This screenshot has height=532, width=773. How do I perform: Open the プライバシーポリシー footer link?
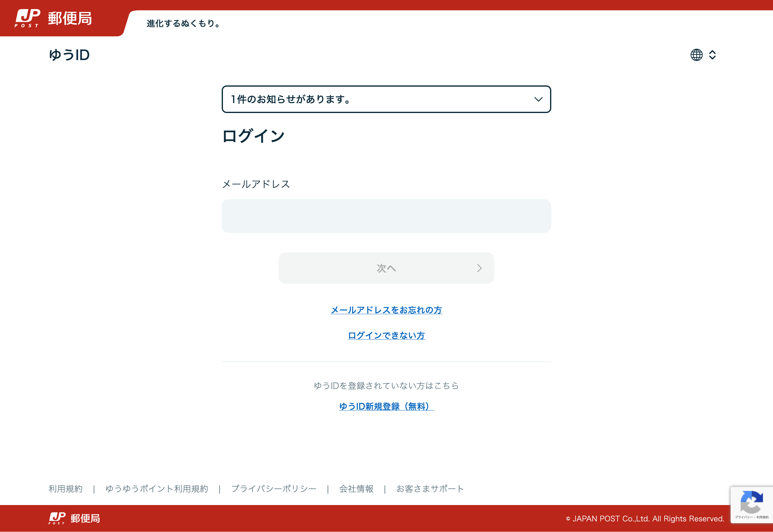coord(274,489)
